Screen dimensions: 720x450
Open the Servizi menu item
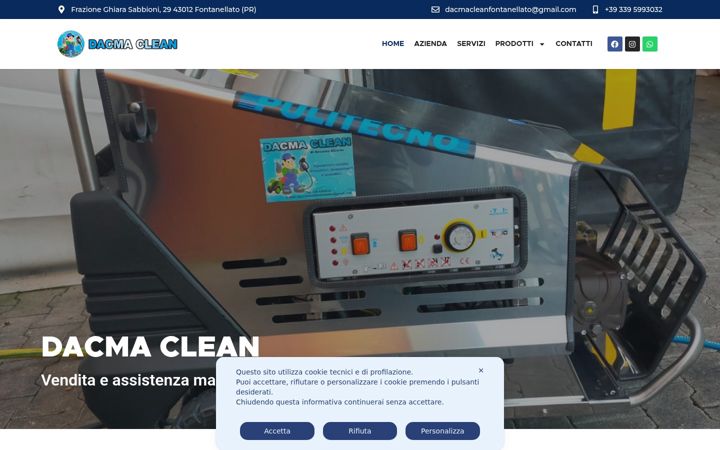[x=471, y=44]
